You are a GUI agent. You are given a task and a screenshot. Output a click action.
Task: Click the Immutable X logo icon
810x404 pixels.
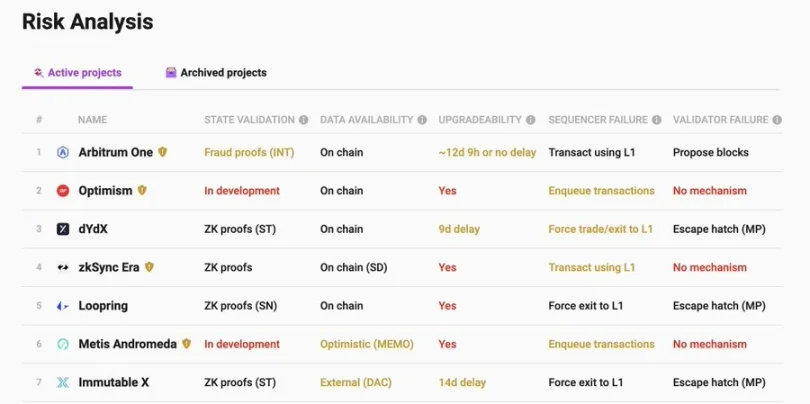[63, 382]
